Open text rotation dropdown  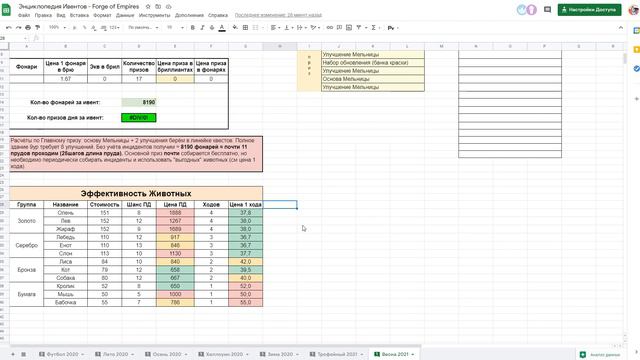[x=315, y=28]
